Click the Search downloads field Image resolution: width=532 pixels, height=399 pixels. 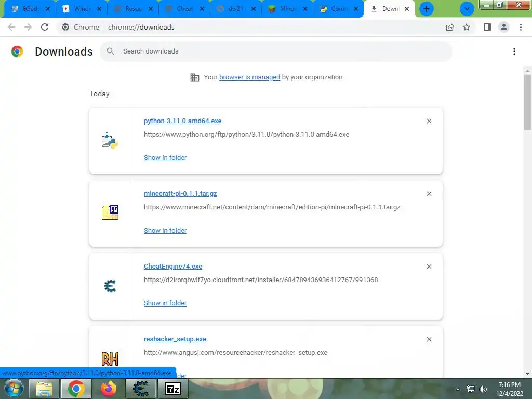[x=276, y=51]
